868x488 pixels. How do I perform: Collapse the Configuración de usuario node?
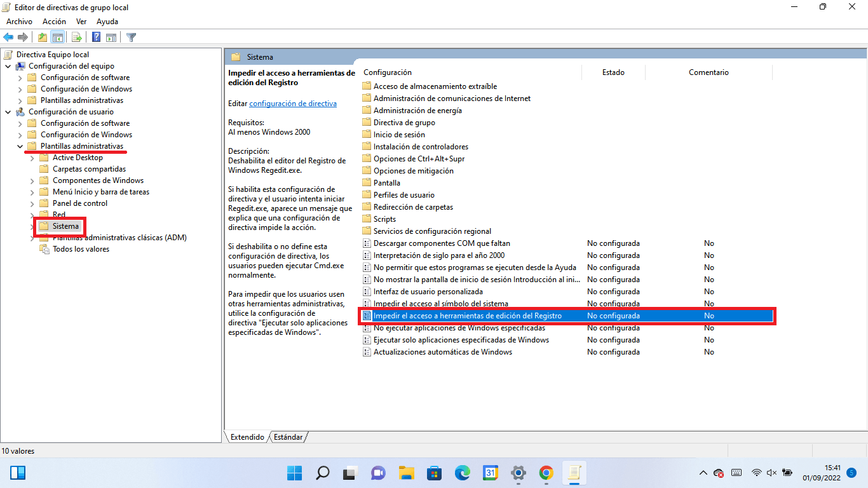[x=8, y=112]
